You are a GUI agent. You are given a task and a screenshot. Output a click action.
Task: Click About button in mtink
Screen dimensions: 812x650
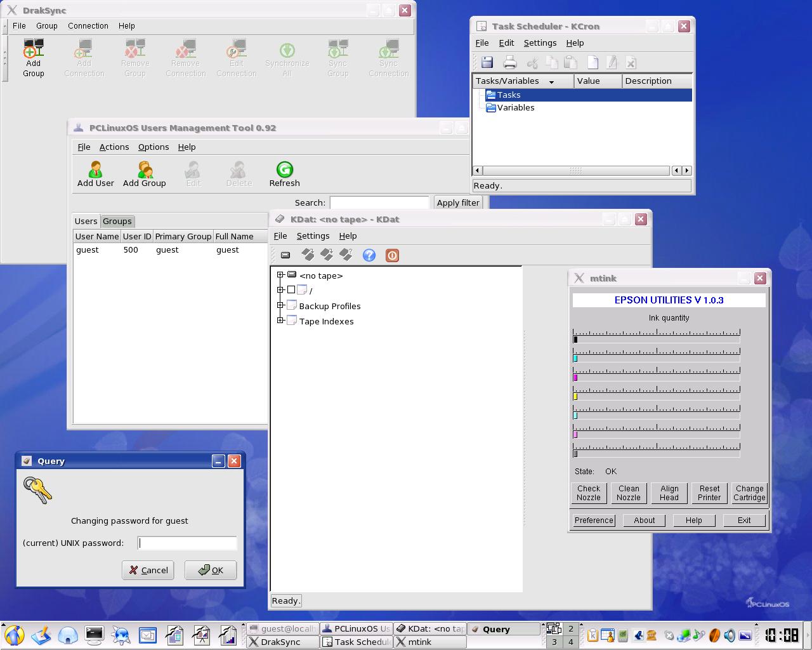point(645,521)
